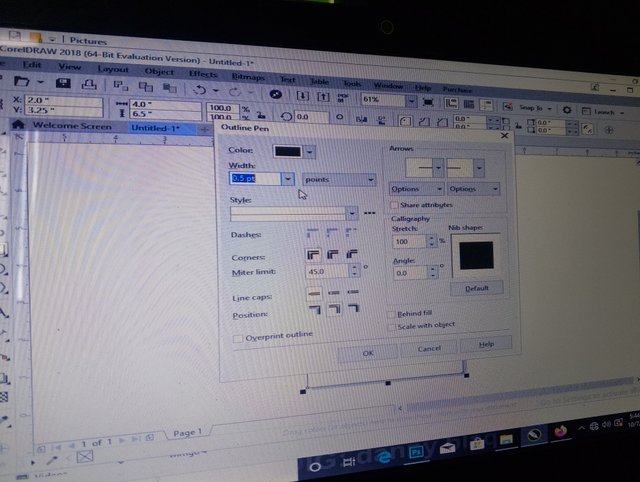Viewport: 640px width, 482px height.
Task: Open Photoshop from the Windows taskbar
Action: point(416,452)
